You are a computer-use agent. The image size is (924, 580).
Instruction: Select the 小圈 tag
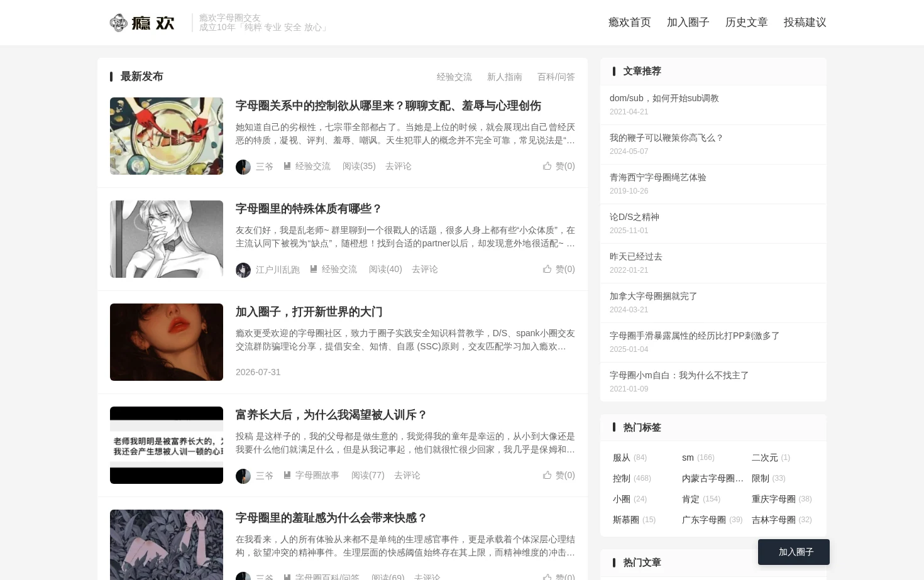tap(622, 499)
